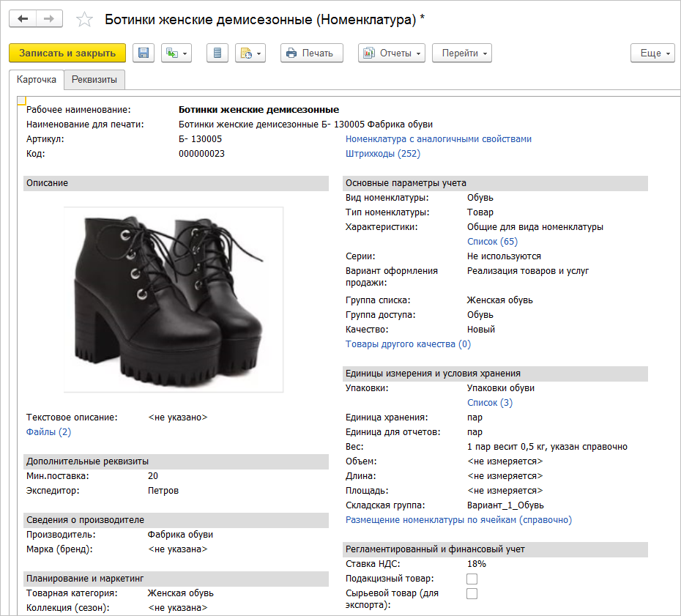Click the forward navigation arrow
This screenshot has height=616, width=681.
click(49, 19)
